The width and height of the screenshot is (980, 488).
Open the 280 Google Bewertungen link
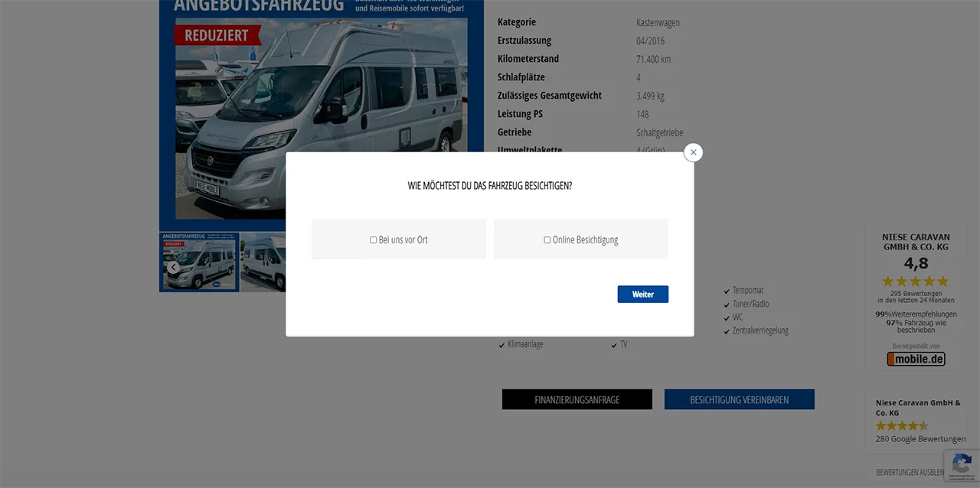coord(920,439)
